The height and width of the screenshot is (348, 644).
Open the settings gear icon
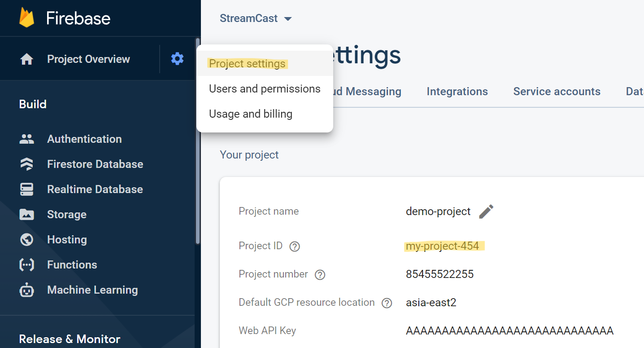(177, 59)
